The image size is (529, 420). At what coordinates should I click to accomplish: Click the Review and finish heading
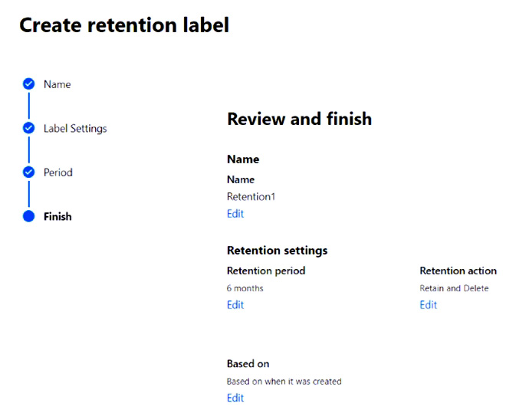(299, 119)
